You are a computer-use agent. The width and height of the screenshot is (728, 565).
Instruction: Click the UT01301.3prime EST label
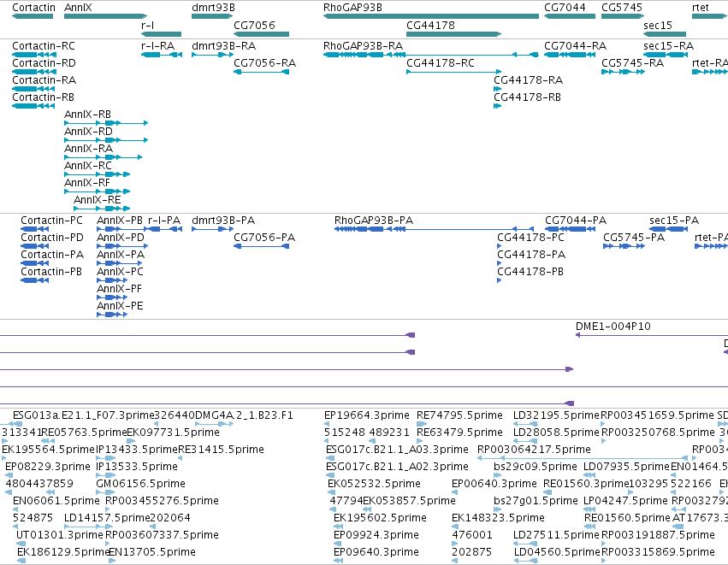[x=59, y=535]
